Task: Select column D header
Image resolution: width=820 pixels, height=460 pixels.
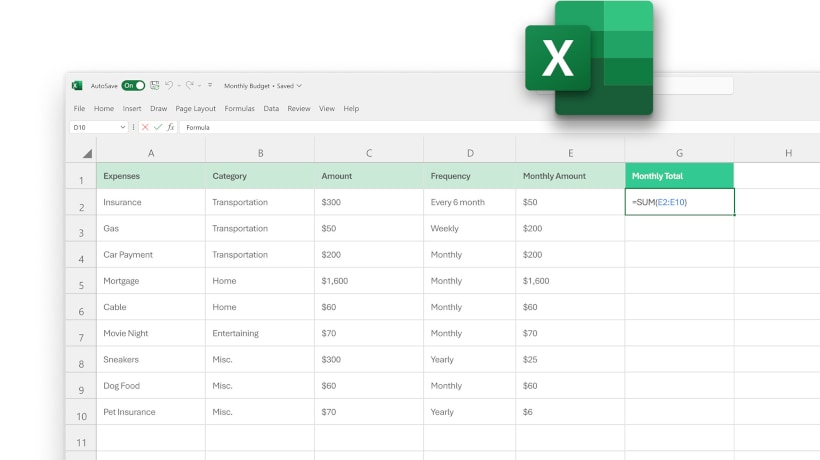Action: 470,153
